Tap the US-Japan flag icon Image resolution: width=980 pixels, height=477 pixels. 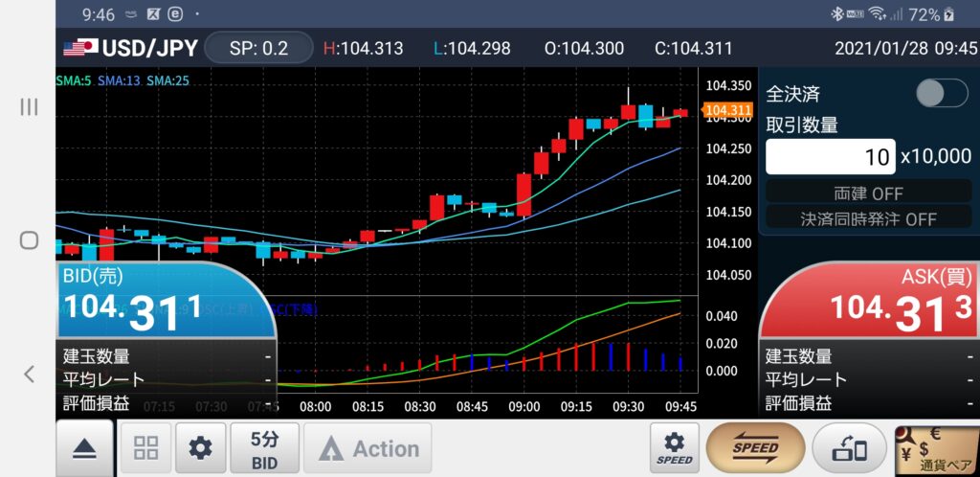point(80,48)
